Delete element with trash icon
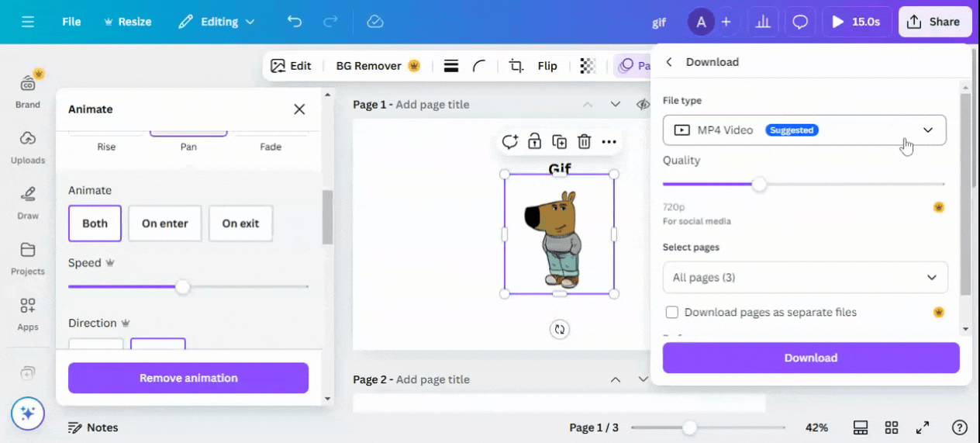The height and width of the screenshot is (443, 980). 584,141
